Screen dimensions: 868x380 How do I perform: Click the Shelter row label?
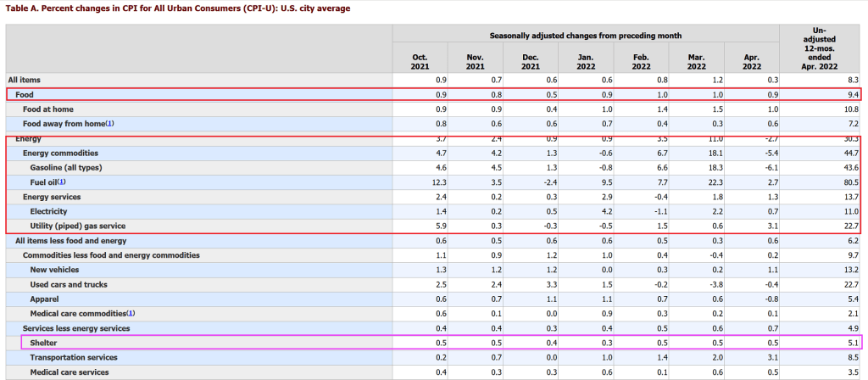[x=44, y=343]
